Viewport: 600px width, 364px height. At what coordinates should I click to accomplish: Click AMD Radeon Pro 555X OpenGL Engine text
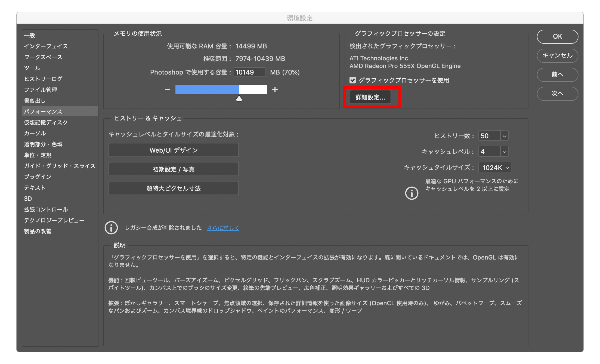405,66
